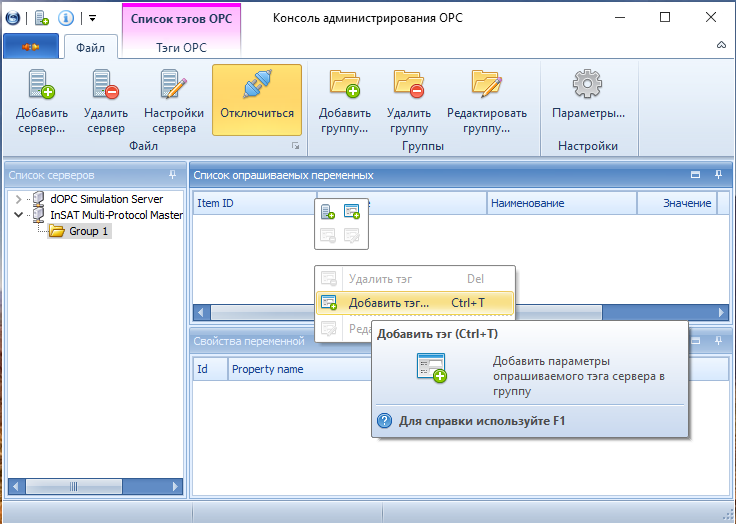Pin the Список опрашиваемых переменных panel

(718, 175)
